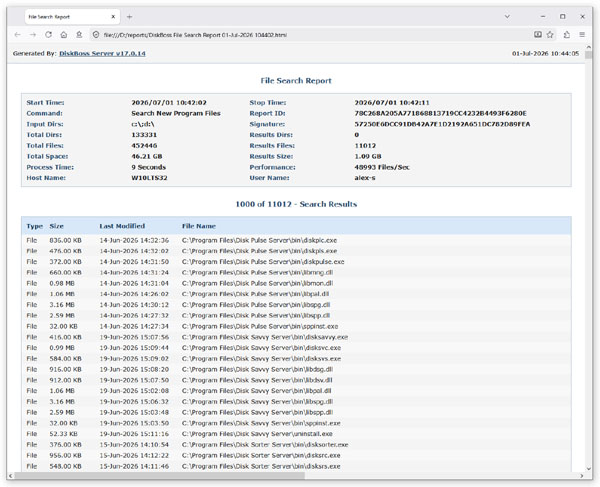Click the Type column header
The width and height of the screenshot is (600, 487).
pos(34,226)
